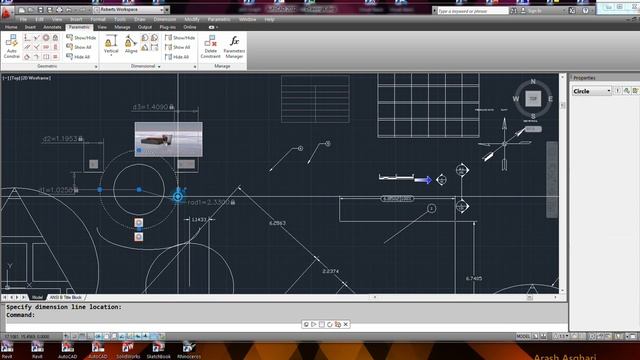Open the Dimension menu in menu bar

(165, 19)
